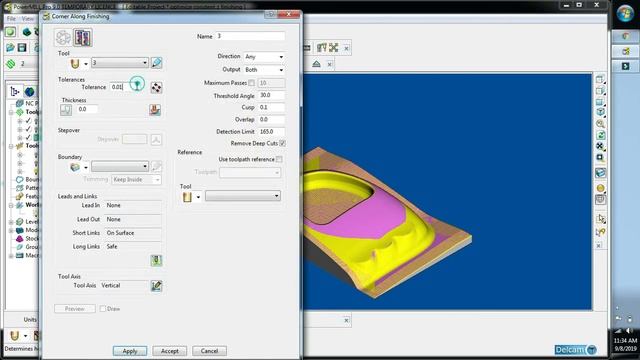Click the Cusp value field
The width and height of the screenshot is (640, 360).
[x=271, y=107]
